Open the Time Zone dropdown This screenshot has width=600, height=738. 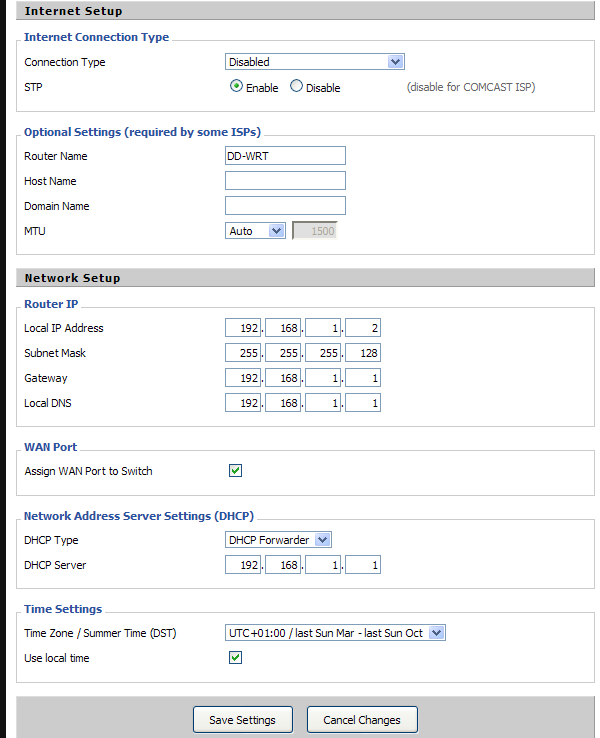(x=335, y=633)
